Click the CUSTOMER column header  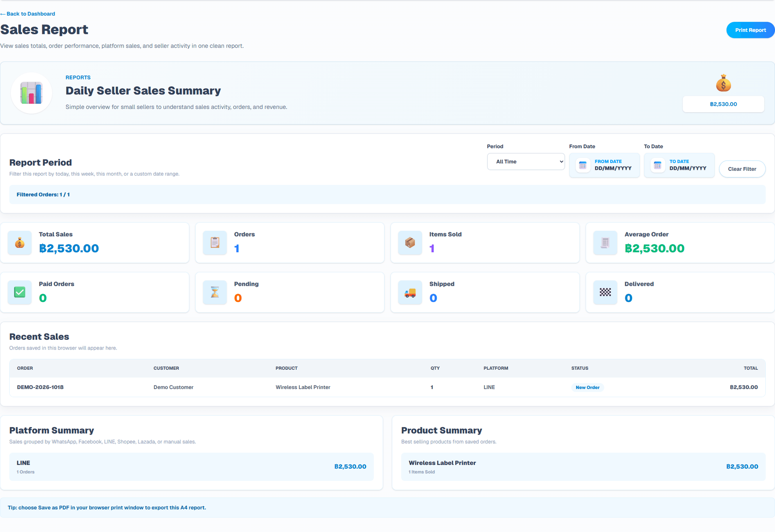166,368
